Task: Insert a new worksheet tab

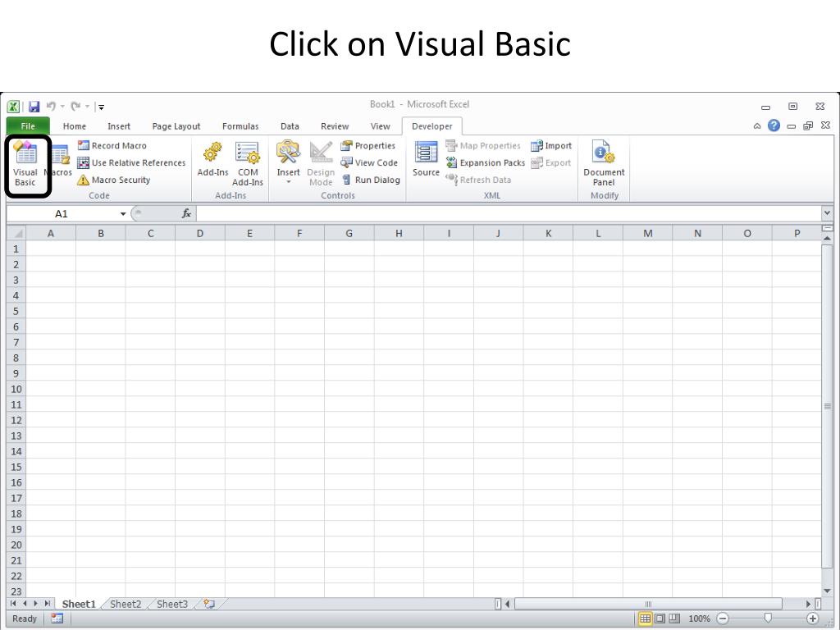Action: click(x=209, y=605)
